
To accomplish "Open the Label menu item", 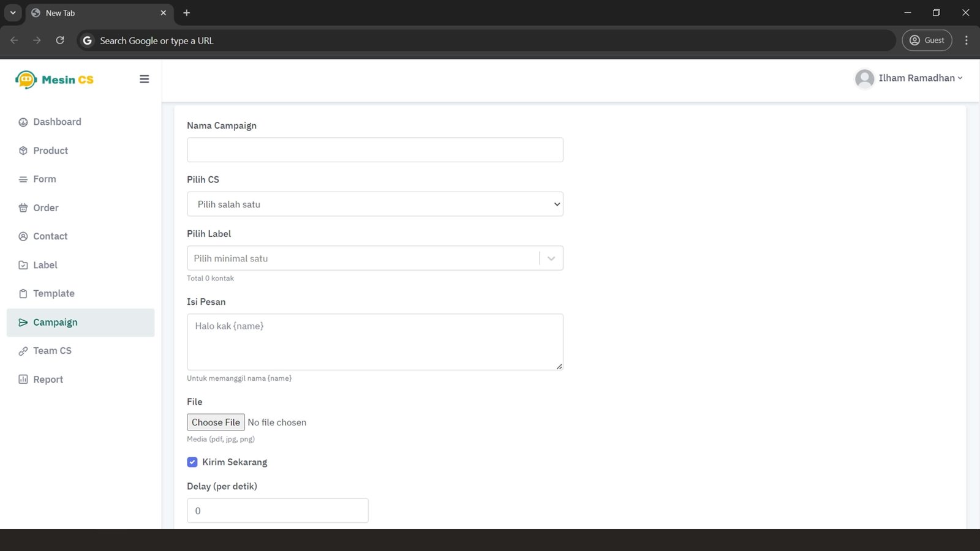I will [x=45, y=265].
